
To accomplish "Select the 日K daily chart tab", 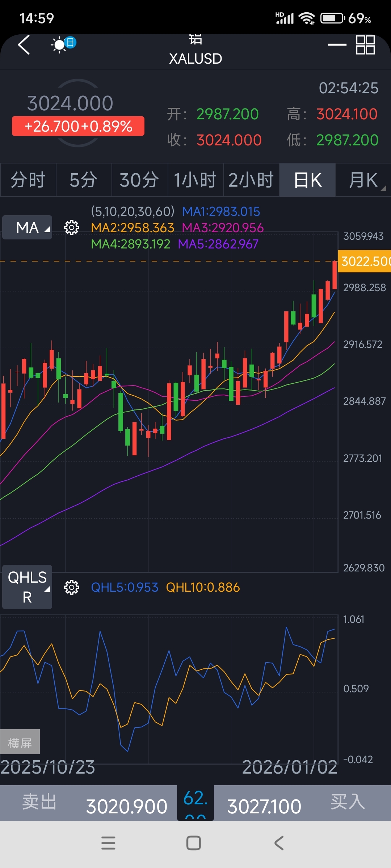I will pos(307,180).
